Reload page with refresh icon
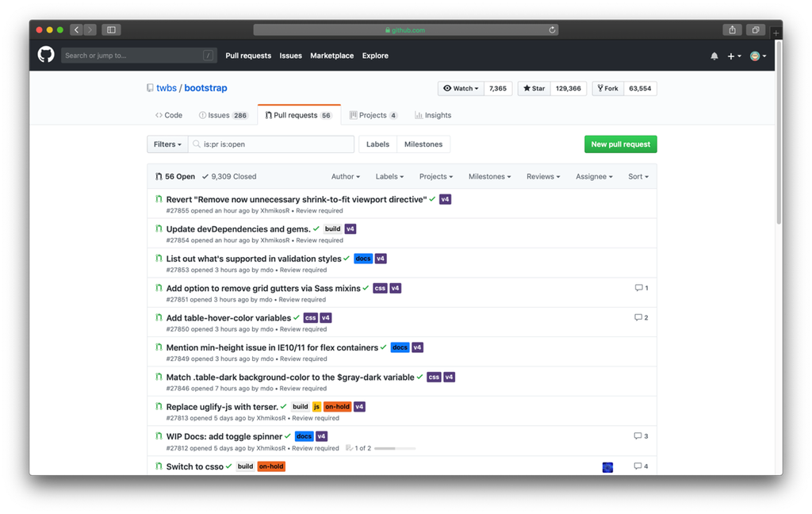This screenshot has width=812, height=514. (x=552, y=30)
